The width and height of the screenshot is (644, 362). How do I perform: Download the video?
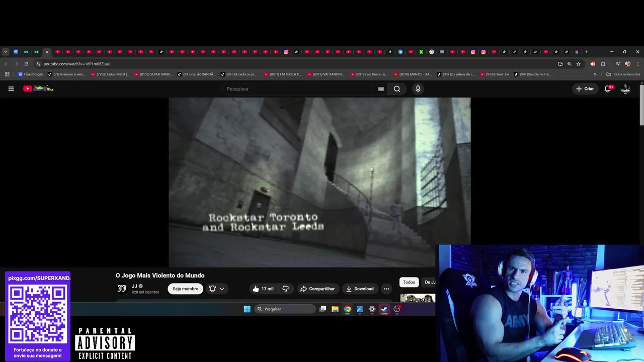(360, 289)
